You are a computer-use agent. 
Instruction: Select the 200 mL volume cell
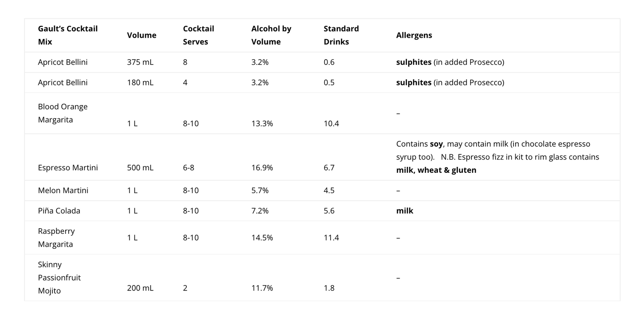click(140, 288)
